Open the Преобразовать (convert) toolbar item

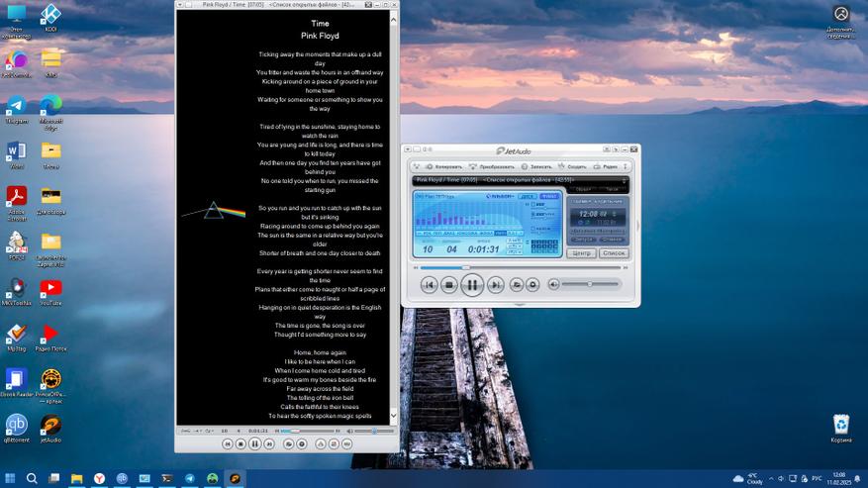[492, 166]
